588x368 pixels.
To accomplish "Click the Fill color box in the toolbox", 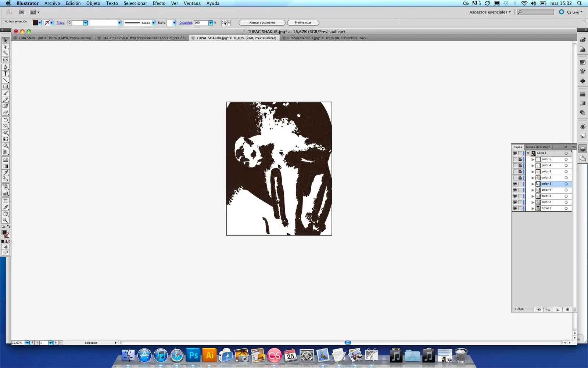I will tap(4, 233).
